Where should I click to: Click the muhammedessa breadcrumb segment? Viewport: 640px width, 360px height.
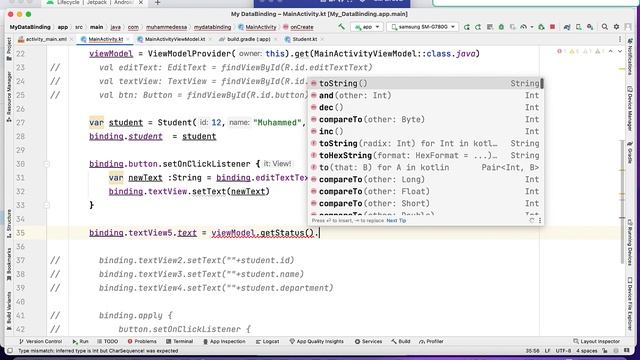167,27
